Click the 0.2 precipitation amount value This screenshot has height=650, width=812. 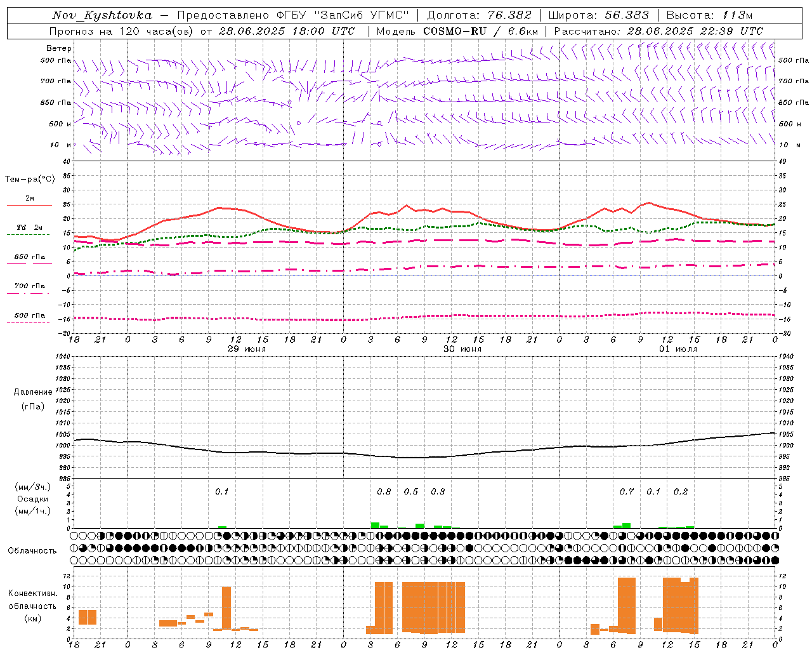tap(681, 492)
